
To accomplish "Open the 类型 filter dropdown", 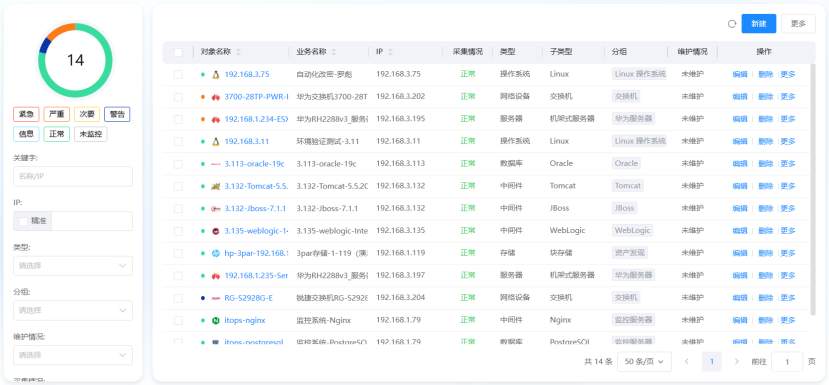I will coord(73,265).
